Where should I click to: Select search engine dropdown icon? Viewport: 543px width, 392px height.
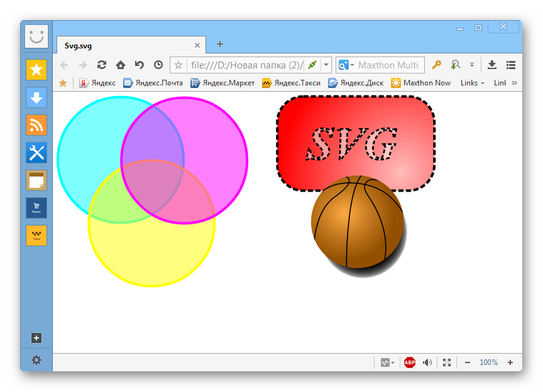pyautogui.click(x=346, y=65)
